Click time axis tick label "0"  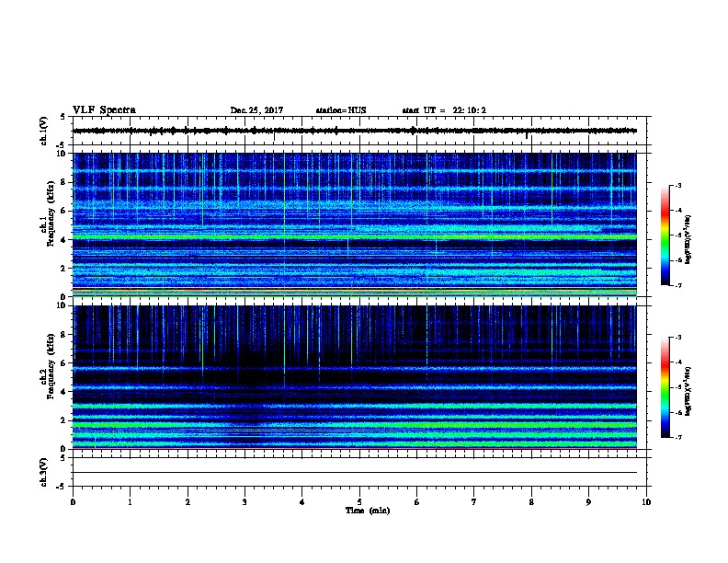pyautogui.click(x=73, y=502)
